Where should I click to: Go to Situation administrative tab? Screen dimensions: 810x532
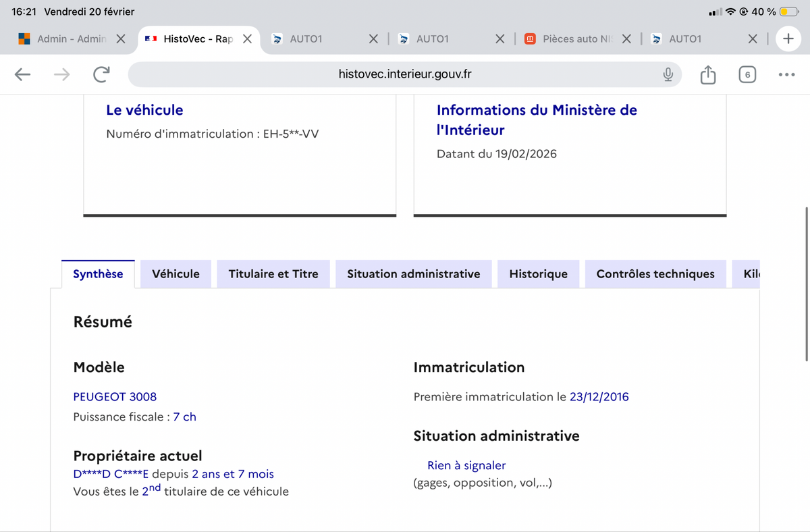coord(413,274)
